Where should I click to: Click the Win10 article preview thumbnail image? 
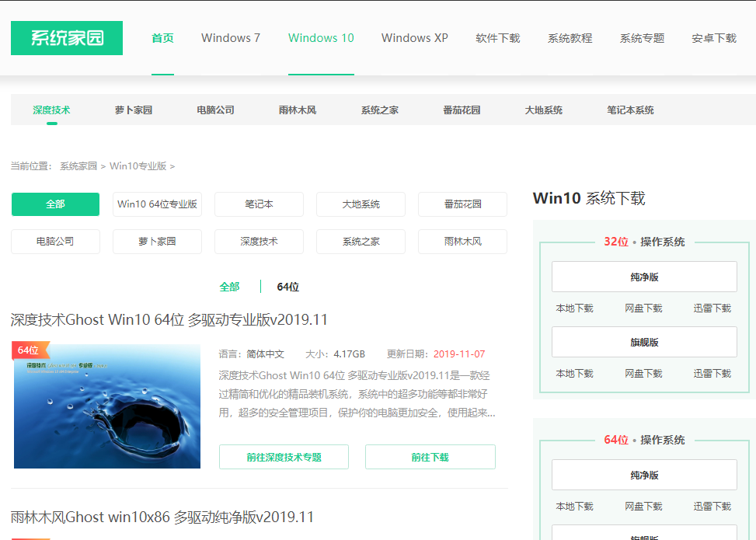106,405
